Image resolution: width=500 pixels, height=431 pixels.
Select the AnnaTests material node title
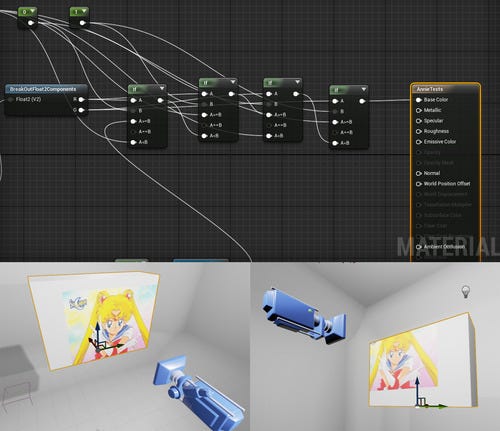tap(430, 89)
